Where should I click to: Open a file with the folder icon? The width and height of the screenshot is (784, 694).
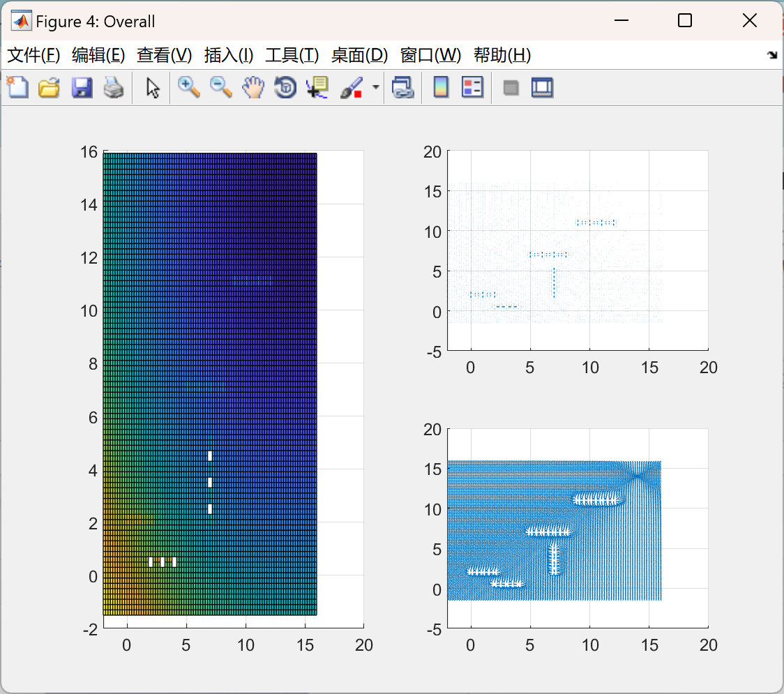click(49, 87)
